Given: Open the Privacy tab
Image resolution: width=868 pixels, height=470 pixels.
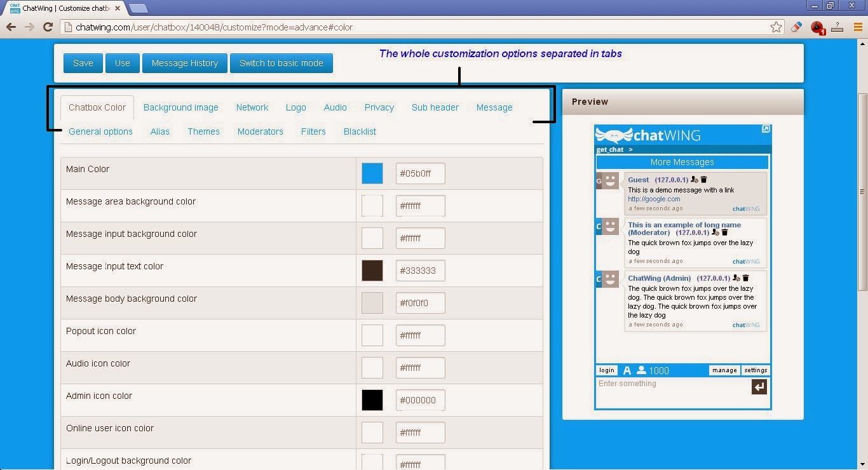Looking at the screenshot, I should (x=379, y=107).
